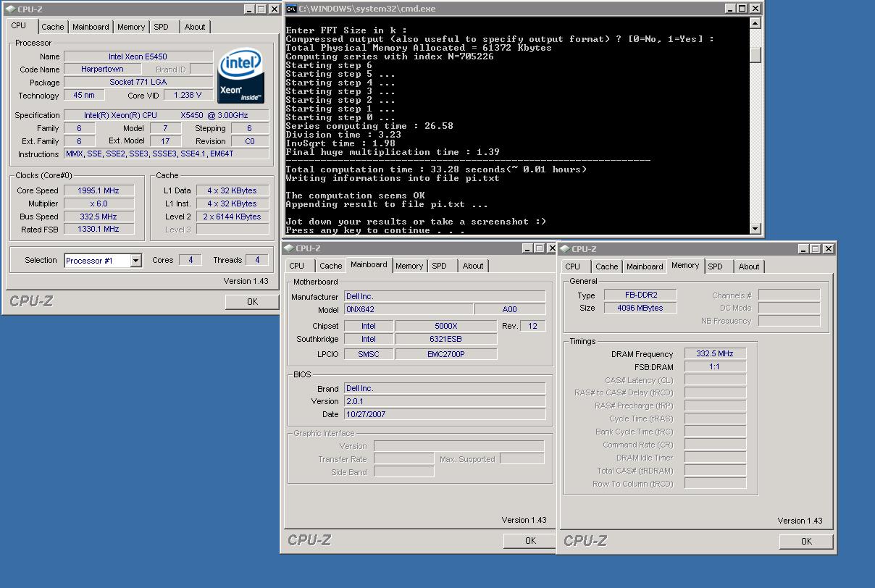Click the CPU-Z title icon in the top-left window

click(10, 9)
